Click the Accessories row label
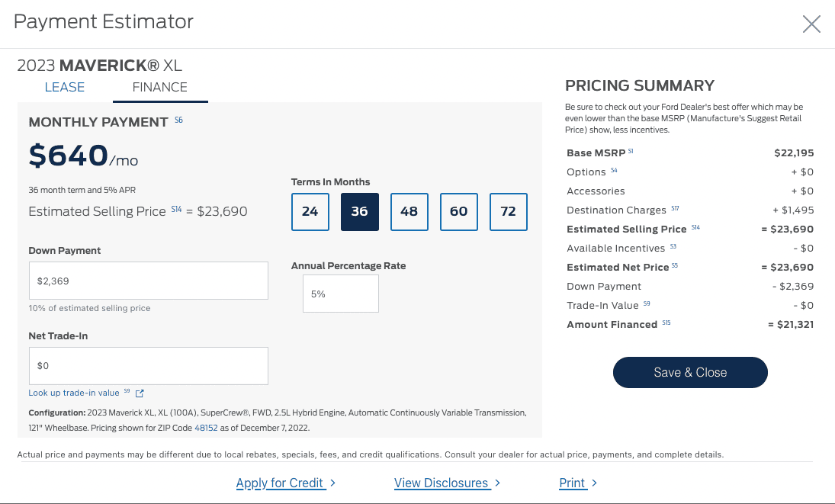 point(596,191)
